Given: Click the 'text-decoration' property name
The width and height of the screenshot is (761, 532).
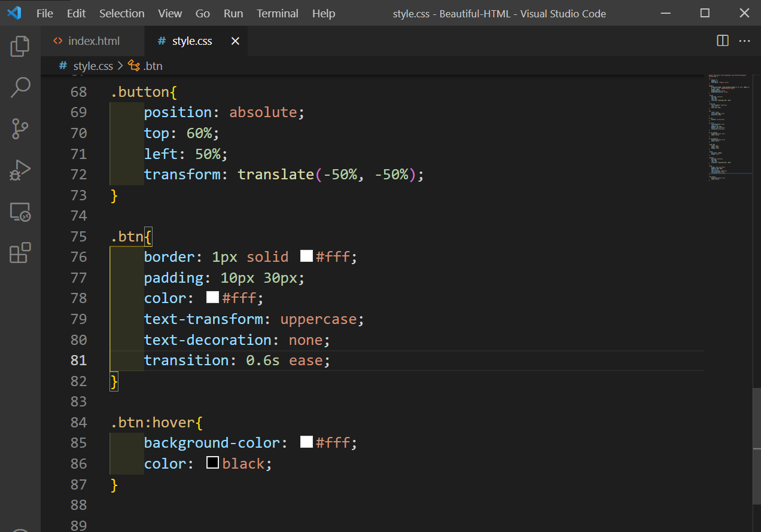Looking at the screenshot, I should tap(208, 340).
